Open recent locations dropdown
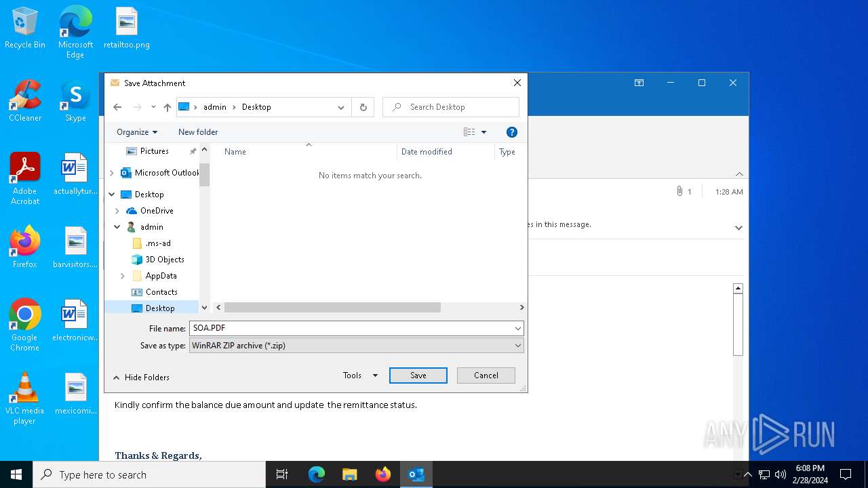 153,107
